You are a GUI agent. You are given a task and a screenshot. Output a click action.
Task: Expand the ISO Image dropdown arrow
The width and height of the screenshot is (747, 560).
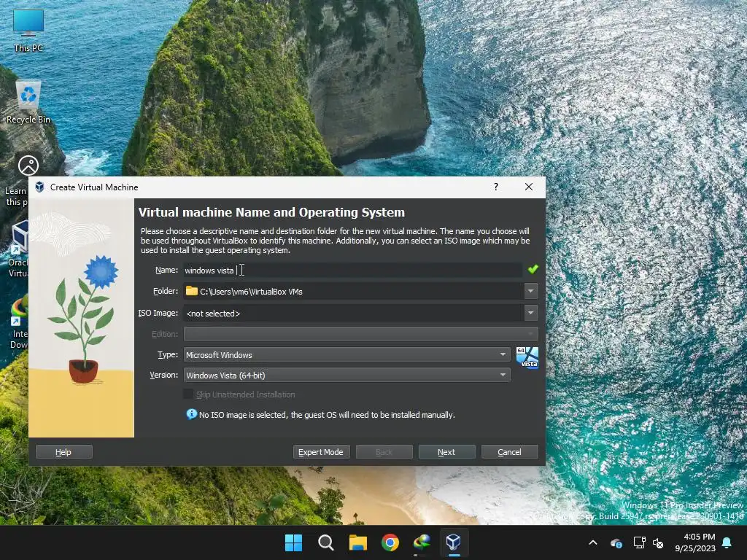pos(531,313)
